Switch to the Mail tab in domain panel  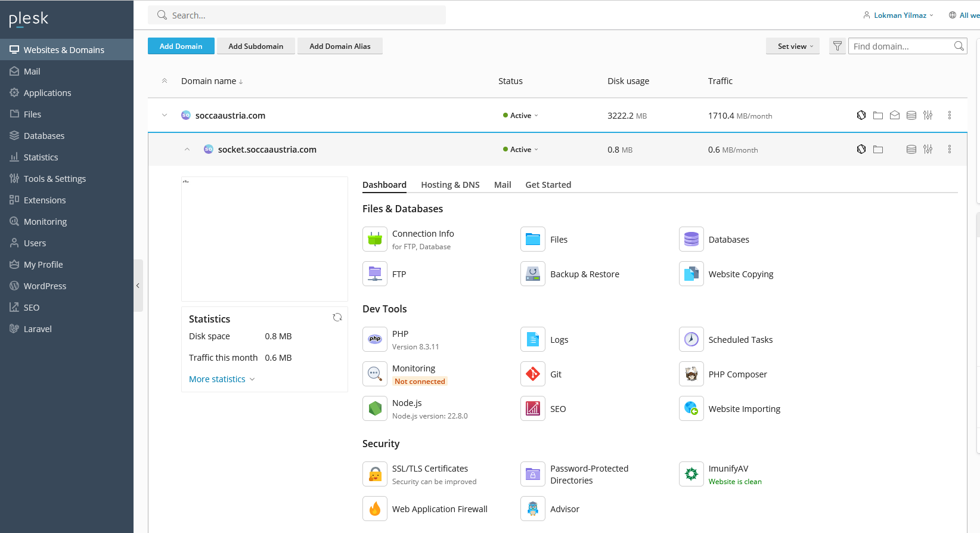coord(503,185)
